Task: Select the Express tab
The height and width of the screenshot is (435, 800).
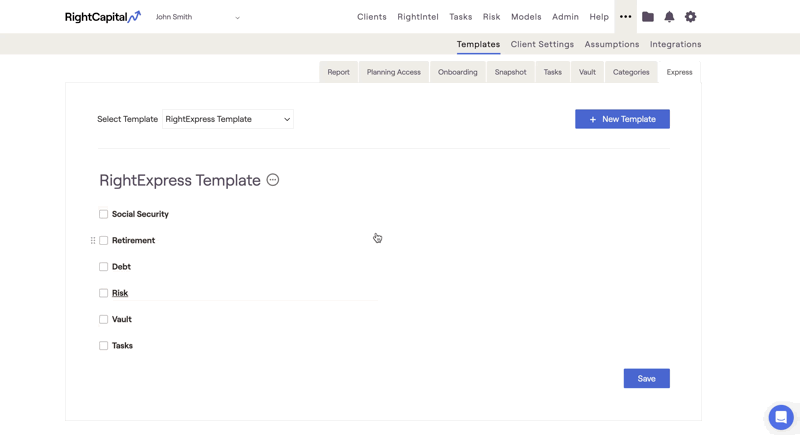Action: 680,72
